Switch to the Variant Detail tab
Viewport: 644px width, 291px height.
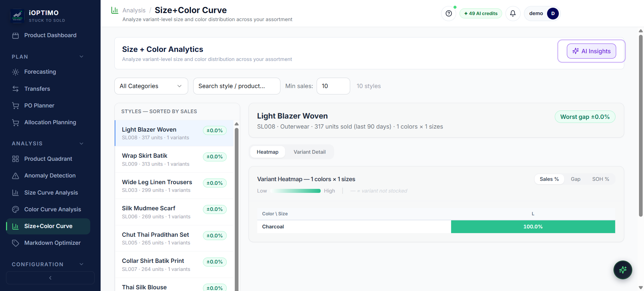click(310, 152)
